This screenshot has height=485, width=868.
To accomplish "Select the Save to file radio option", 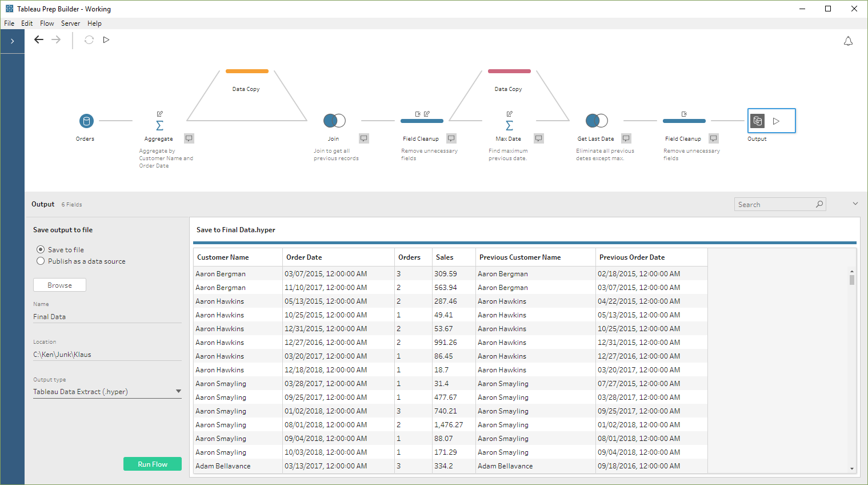I will click(41, 249).
